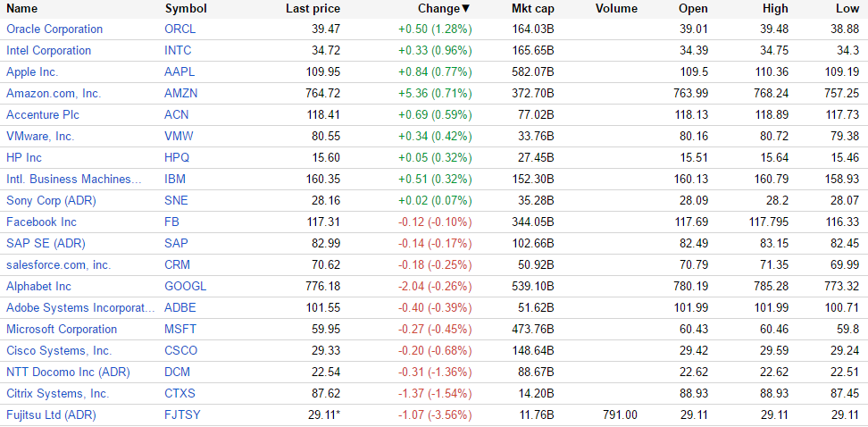This screenshot has height=427, width=868.
Task: Sort table by Mkt cap header
Action: click(532, 9)
